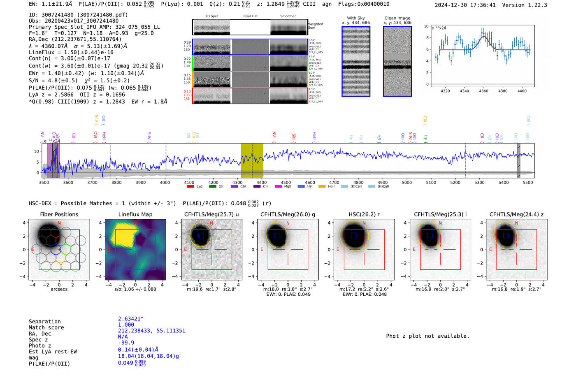This screenshot has height=392, width=576.
Task: Click the green Hγ line label
Action: point(426,138)
